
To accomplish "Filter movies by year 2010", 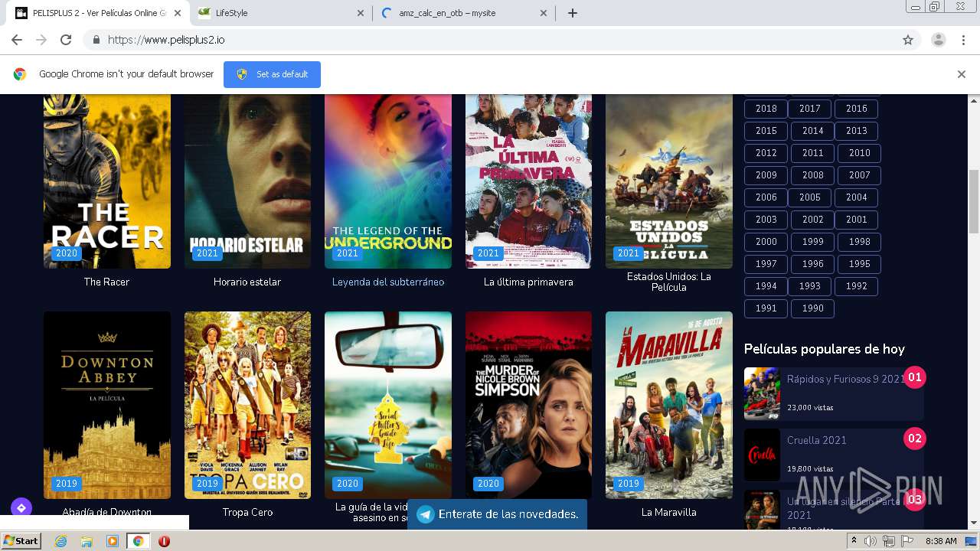I will [859, 153].
